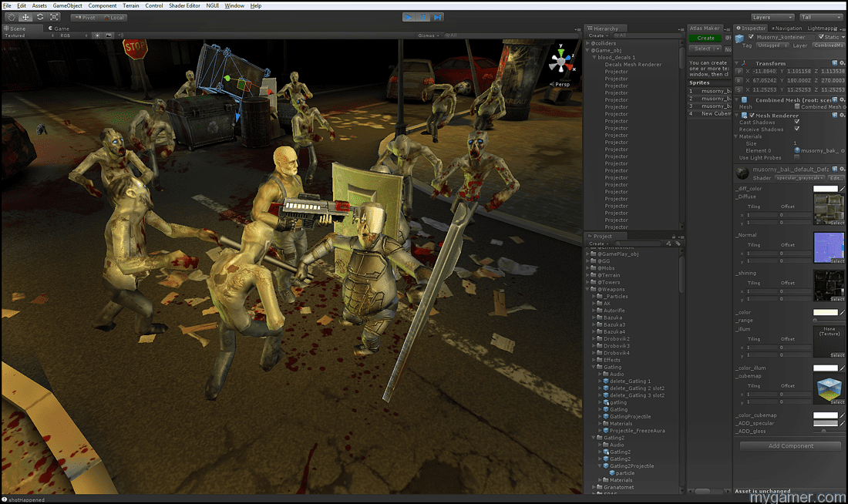Open the Shader Editor menu
The height and width of the screenshot is (504, 848).
point(184,5)
